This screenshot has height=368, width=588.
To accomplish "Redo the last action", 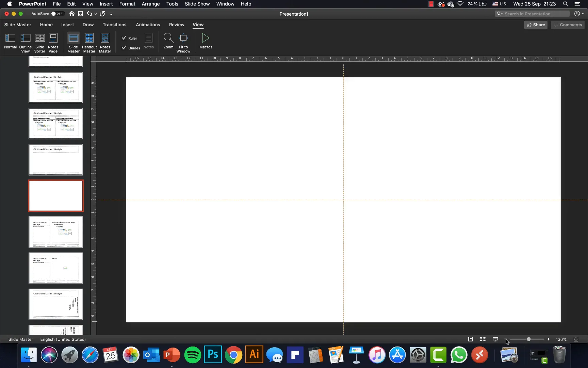I will tap(102, 14).
